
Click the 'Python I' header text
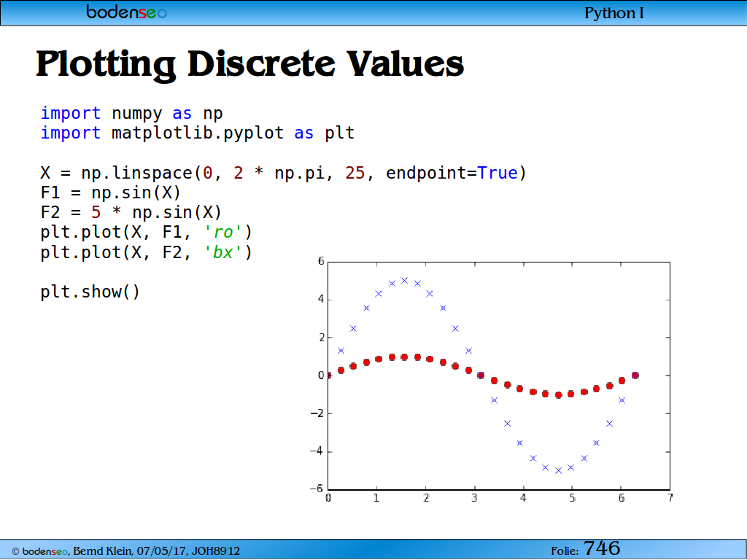[x=614, y=13]
